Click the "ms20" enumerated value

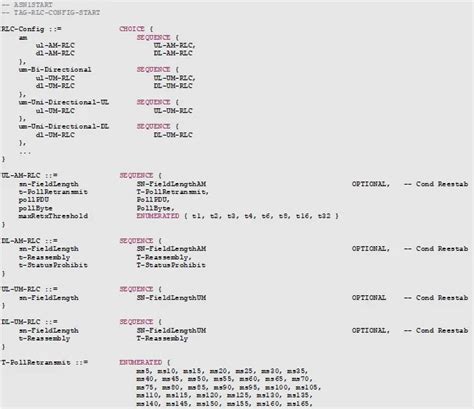(x=218, y=371)
